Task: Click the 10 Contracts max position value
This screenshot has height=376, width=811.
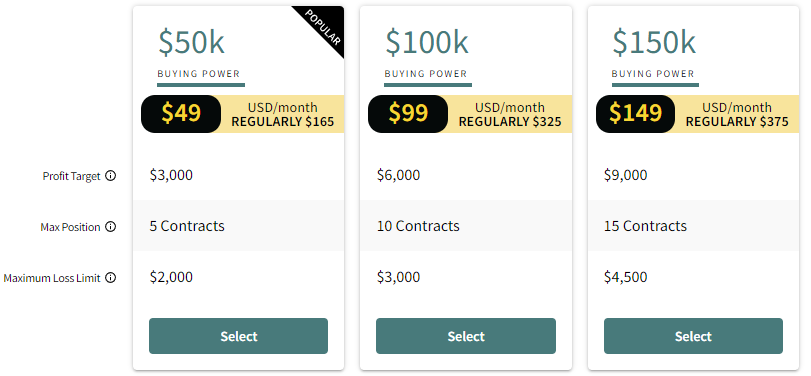Action: (x=418, y=226)
